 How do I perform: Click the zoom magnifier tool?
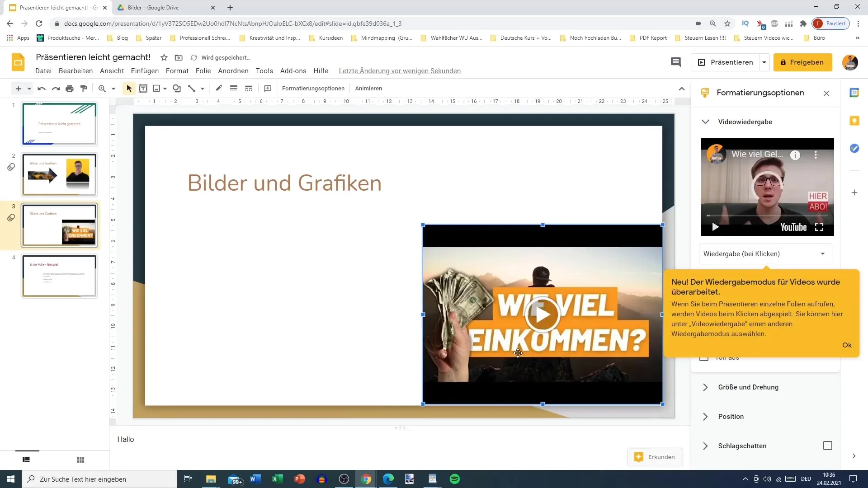click(102, 89)
